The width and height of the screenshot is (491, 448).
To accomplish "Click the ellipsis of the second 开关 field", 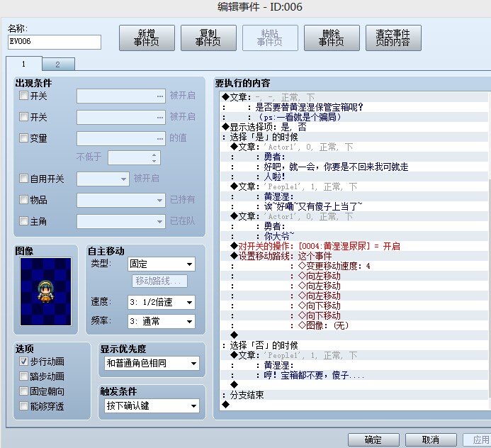I will pyautogui.click(x=160, y=118).
